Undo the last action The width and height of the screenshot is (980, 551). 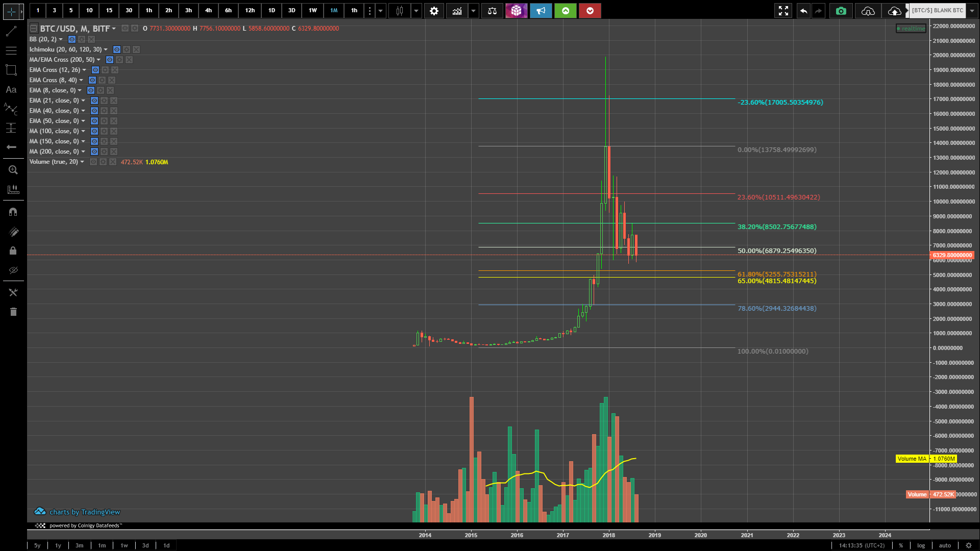click(x=803, y=11)
